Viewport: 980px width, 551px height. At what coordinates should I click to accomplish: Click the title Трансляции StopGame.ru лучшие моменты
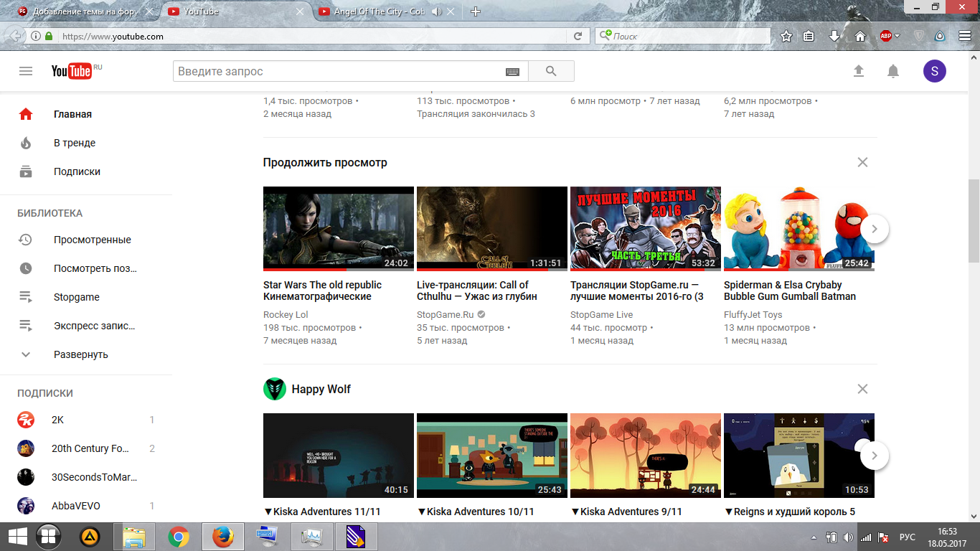[x=637, y=291]
